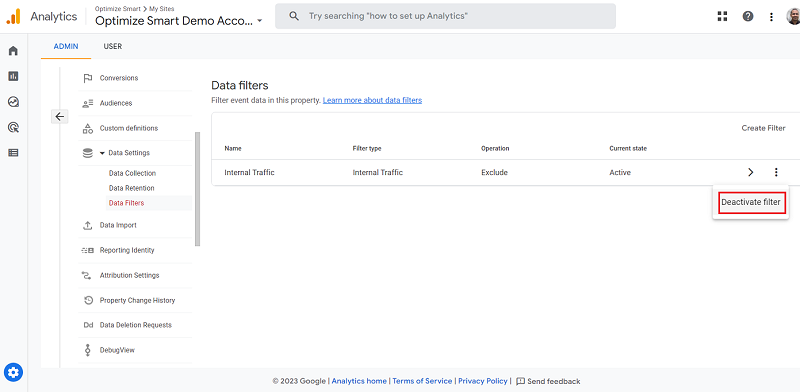Click Send feedback in footer
800x392 pixels.
pos(548,381)
